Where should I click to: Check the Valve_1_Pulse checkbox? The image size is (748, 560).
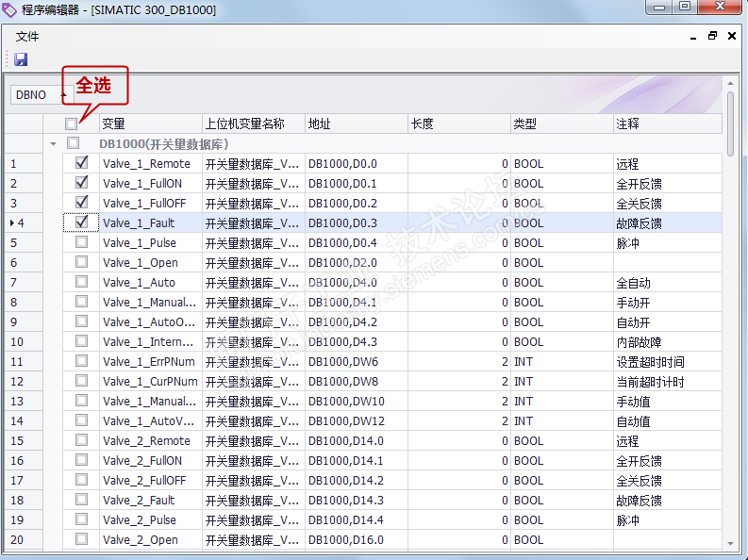[81, 242]
